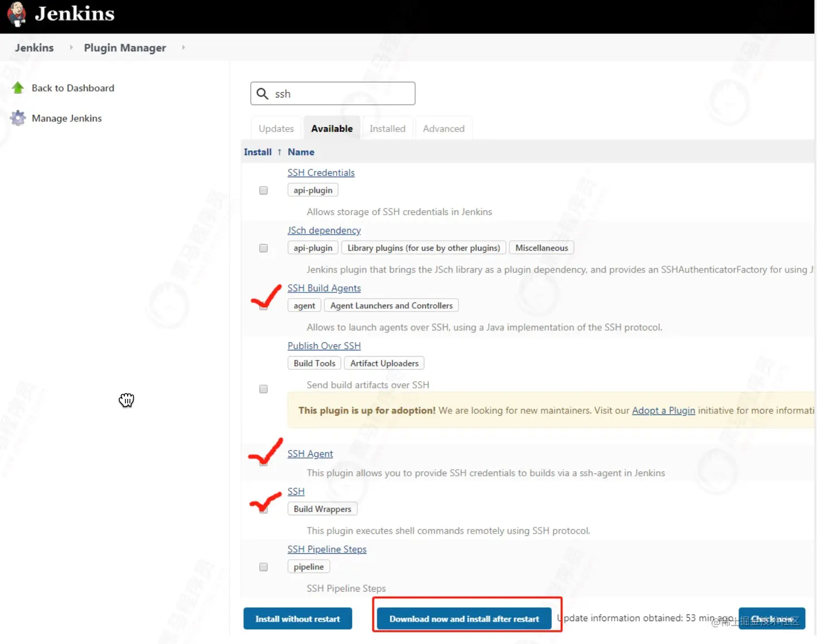Tick the SSH Credentials plugin checkbox

point(264,191)
